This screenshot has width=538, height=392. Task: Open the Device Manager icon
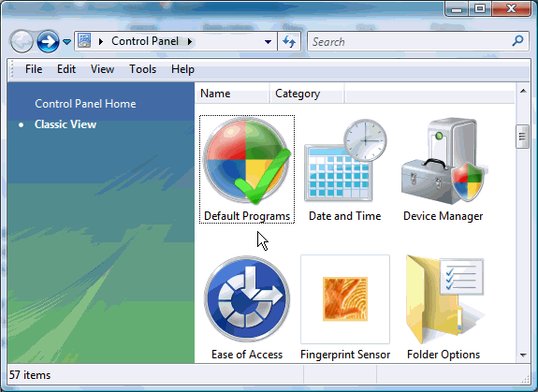coord(443,169)
